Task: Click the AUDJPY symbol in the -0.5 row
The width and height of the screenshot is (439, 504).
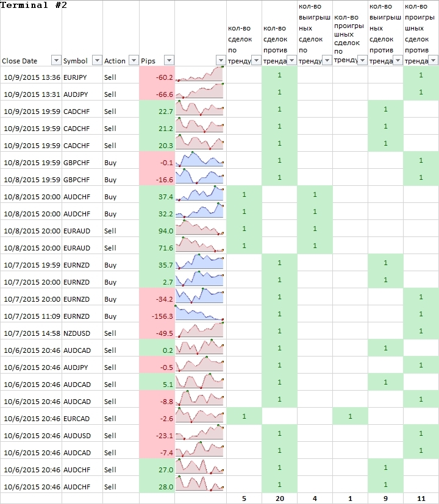Action: 82,365
